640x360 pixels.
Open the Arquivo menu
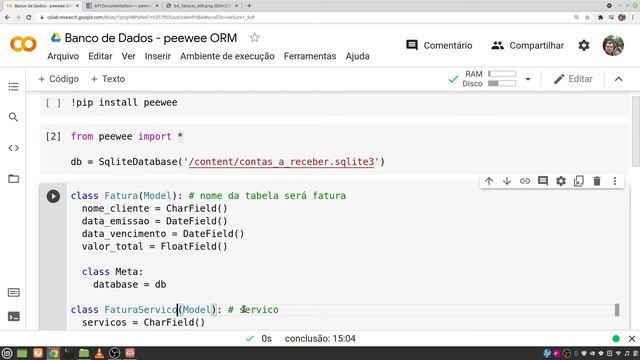coord(63,56)
